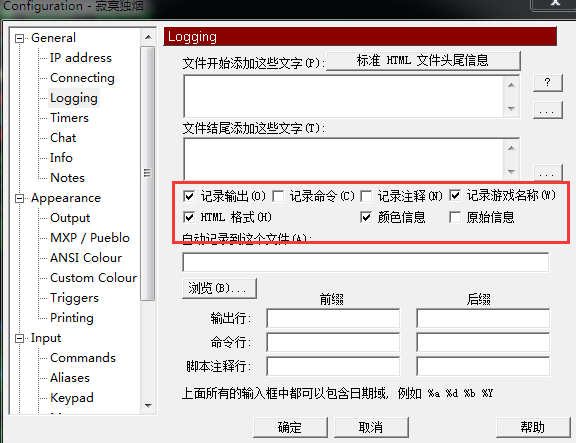Open the Aliases settings page
This screenshot has width=576, height=443.
pyautogui.click(x=70, y=378)
